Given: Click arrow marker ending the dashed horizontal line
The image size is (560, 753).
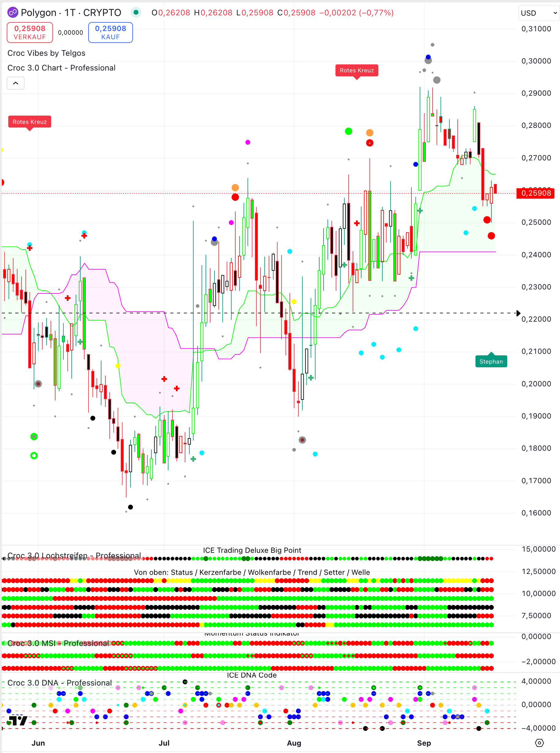Looking at the screenshot, I should point(518,313).
